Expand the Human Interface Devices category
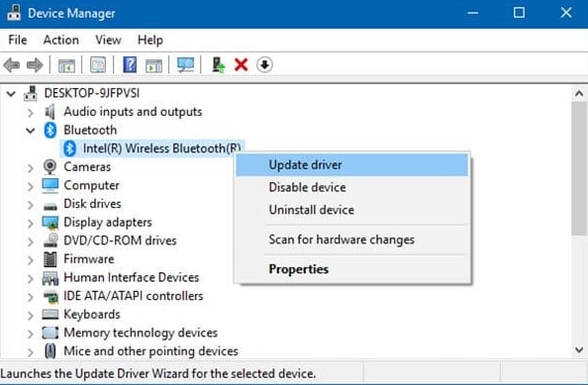Screen dimensions: 588x385 pos(31,278)
